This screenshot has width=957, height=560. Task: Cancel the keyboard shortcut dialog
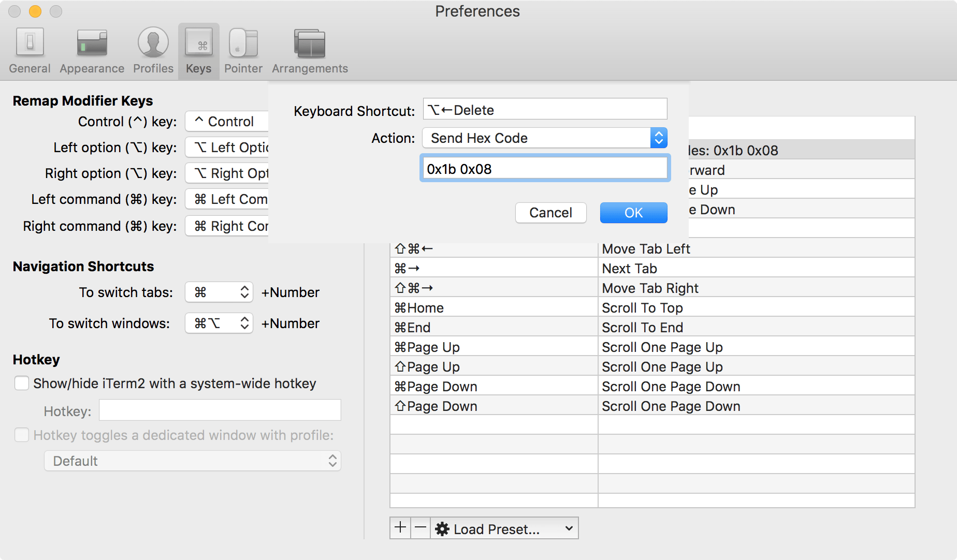tap(550, 213)
